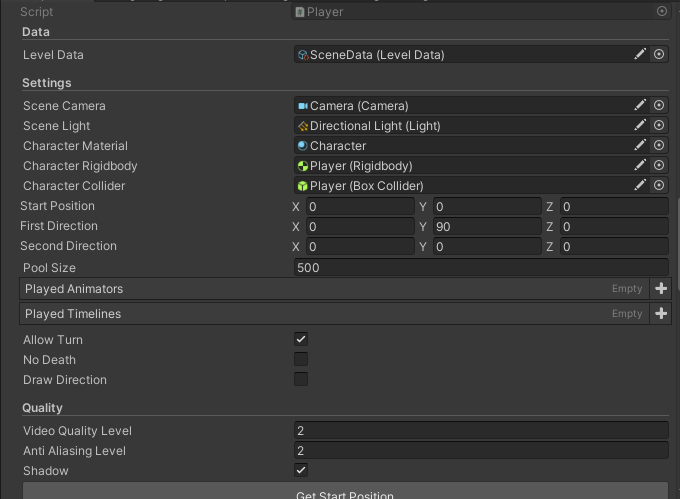Click the Second Direction label
680x499 pixels.
[69, 246]
